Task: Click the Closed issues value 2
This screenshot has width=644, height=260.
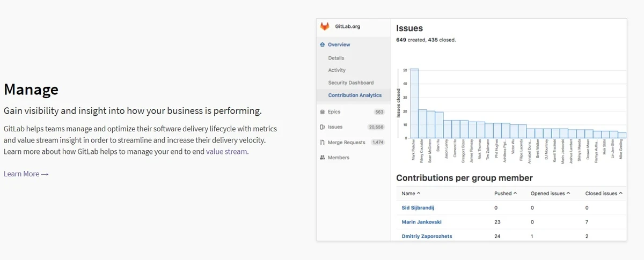Action: (x=587, y=236)
